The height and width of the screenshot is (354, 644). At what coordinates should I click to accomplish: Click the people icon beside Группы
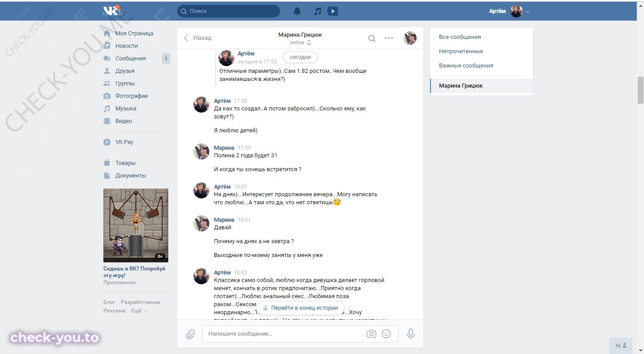[107, 84]
